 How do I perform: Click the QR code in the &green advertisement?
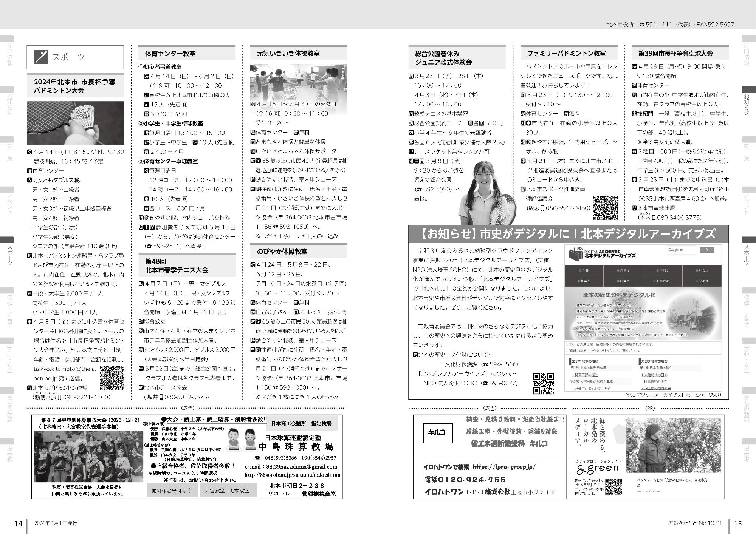pos(613,487)
